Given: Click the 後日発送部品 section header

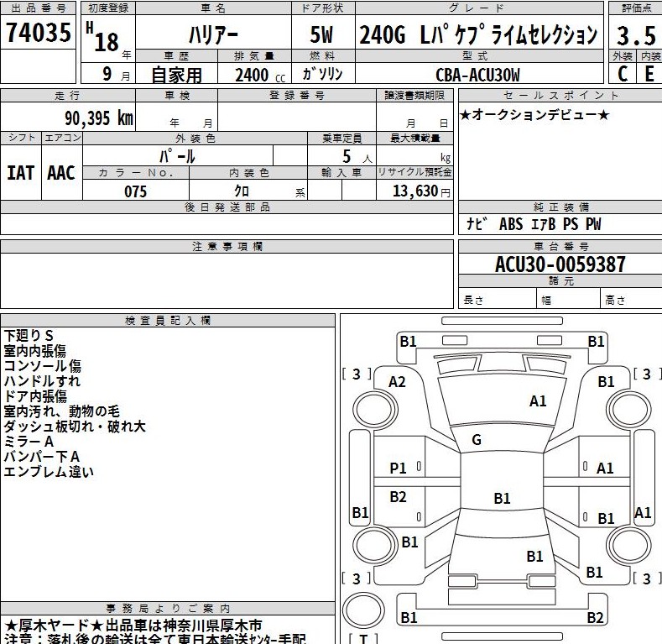Looking at the screenshot, I should coord(227,207).
